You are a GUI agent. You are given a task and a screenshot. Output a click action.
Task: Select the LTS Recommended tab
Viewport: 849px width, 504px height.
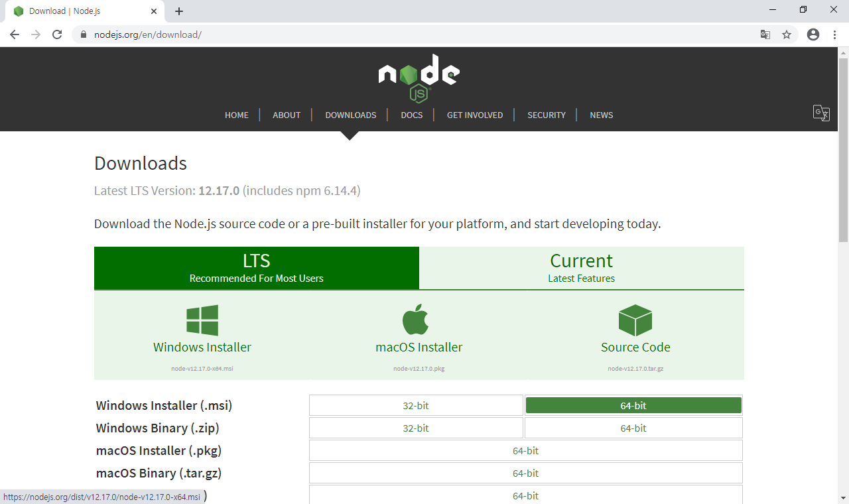coord(257,268)
